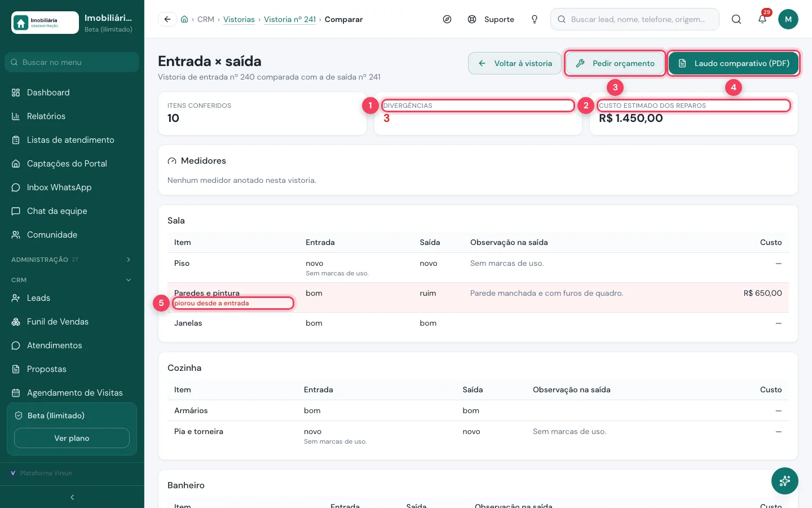
Task: Follow the Vistorias breadcrumb link
Action: tap(239, 19)
